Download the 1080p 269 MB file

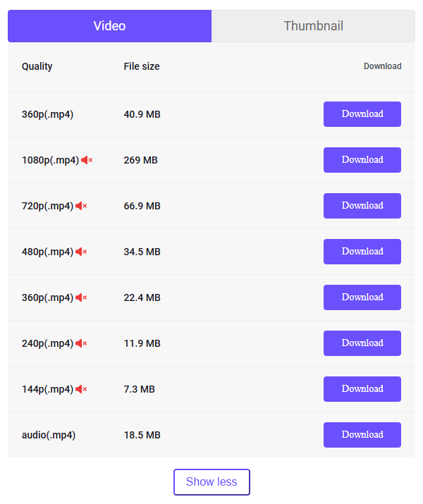(x=362, y=160)
